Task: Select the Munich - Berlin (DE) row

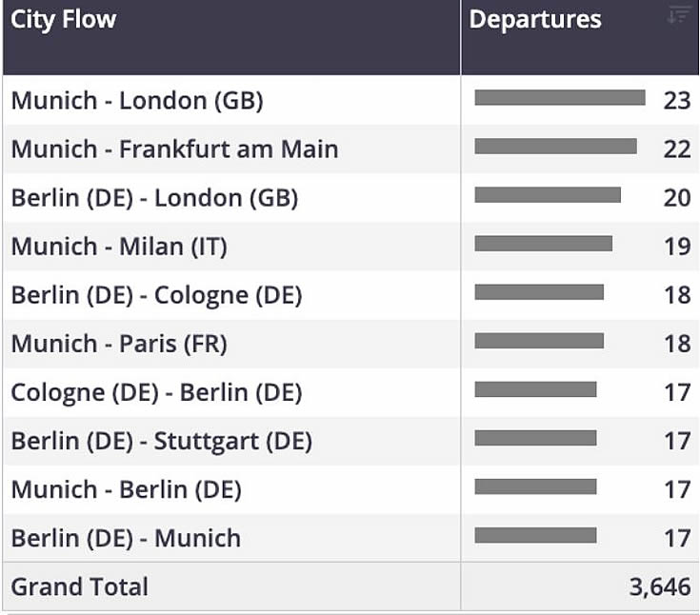Action: (350, 489)
